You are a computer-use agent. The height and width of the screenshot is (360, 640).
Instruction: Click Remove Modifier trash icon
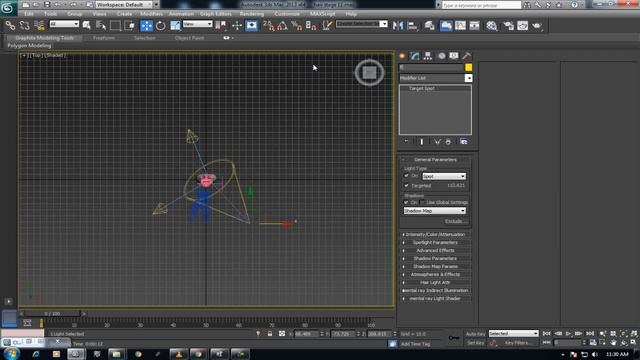click(448, 142)
